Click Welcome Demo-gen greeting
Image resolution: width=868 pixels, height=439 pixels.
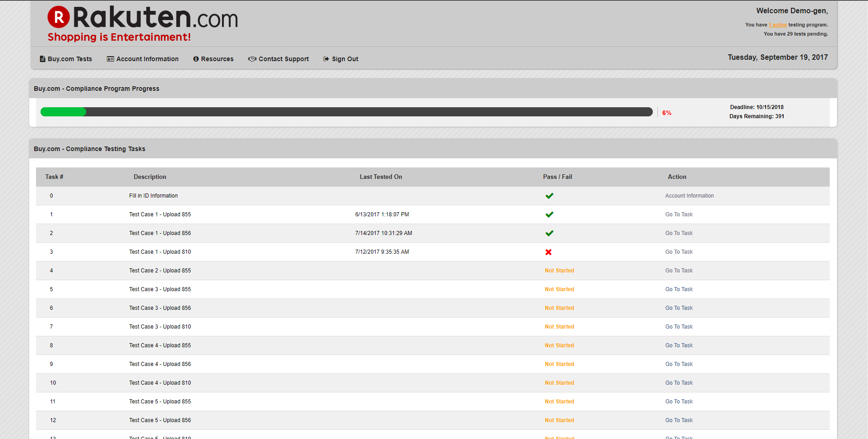[x=792, y=10]
